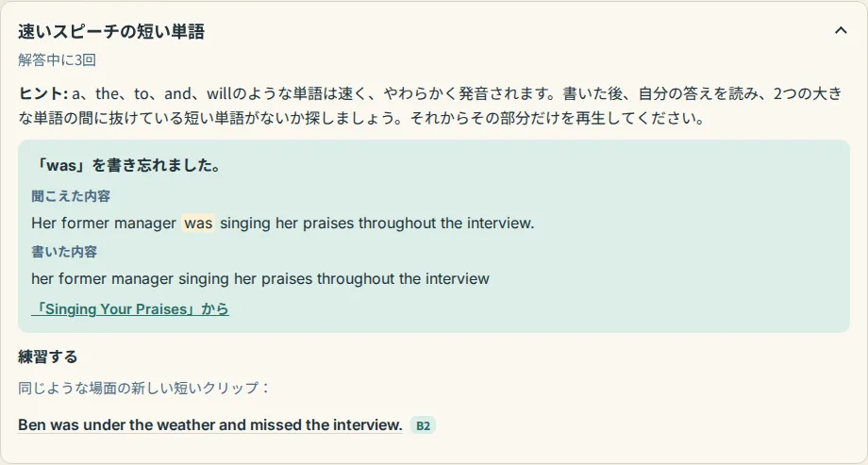Click the ヒント: bold label
This screenshot has height=465, width=868.
(x=42, y=93)
